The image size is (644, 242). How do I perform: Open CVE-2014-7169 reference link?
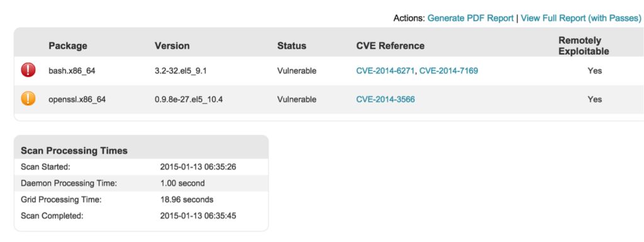coord(448,71)
